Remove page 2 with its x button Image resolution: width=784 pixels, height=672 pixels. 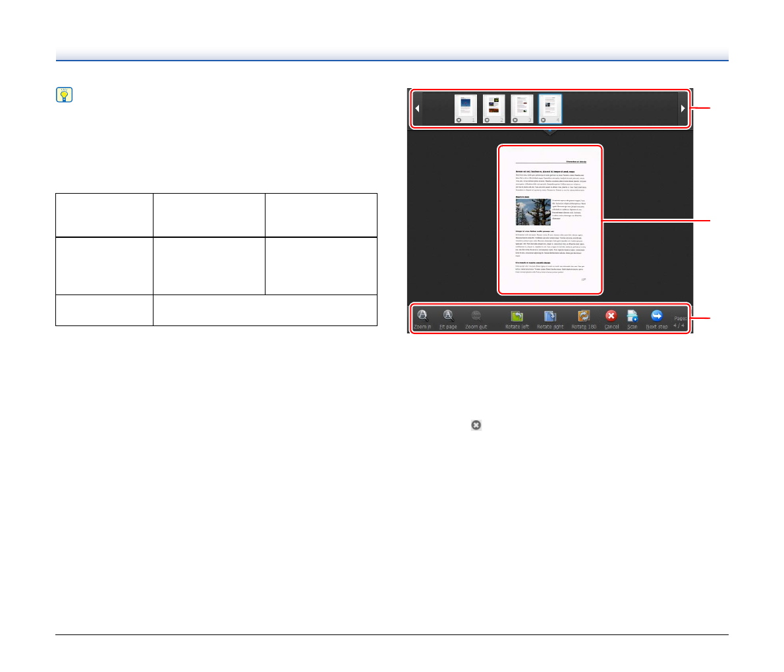coord(487,120)
